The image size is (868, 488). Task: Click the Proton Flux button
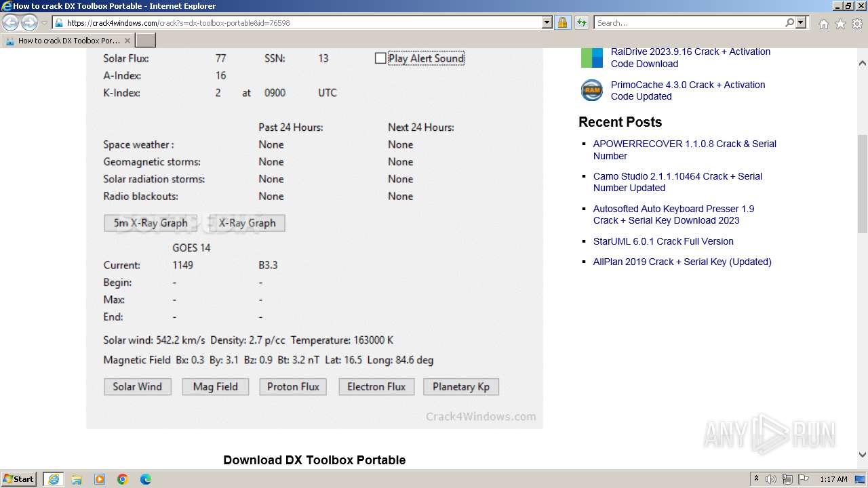293,387
